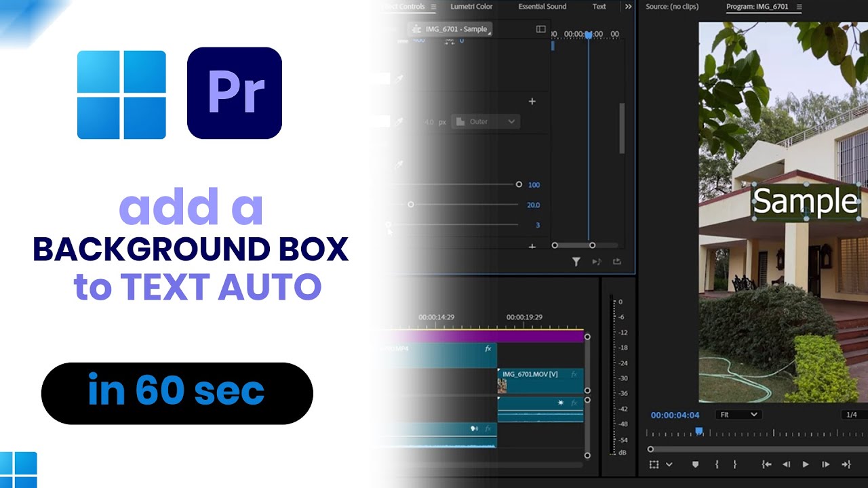Click Effect Controls playhead marker
The image size is (868, 488).
pyautogui.click(x=588, y=35)
